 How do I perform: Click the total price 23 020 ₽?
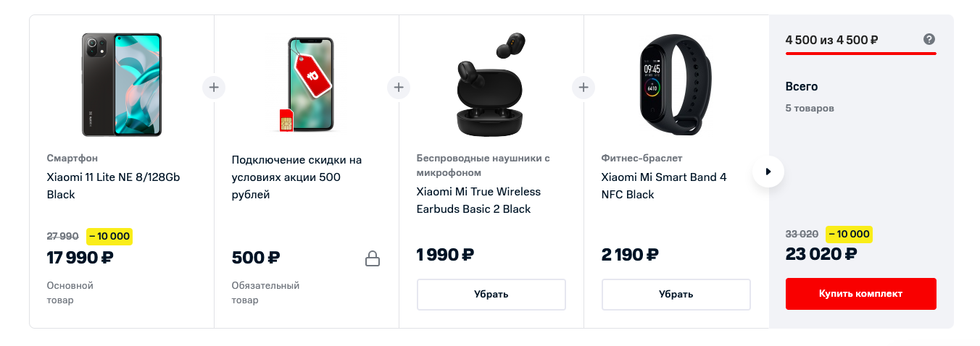821,254
